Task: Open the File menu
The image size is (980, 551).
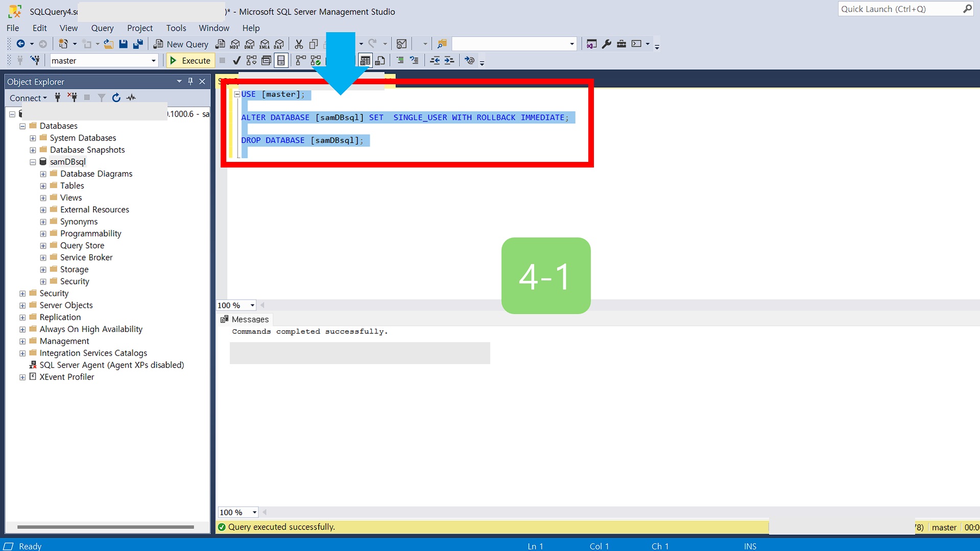Action: tap(13, 28)
